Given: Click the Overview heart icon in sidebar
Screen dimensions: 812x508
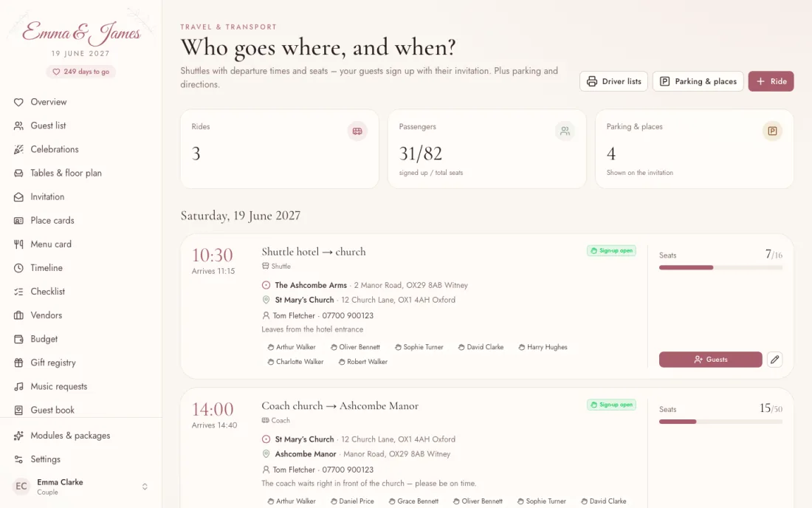Looking at the screenshot, I should pos(18,102).
